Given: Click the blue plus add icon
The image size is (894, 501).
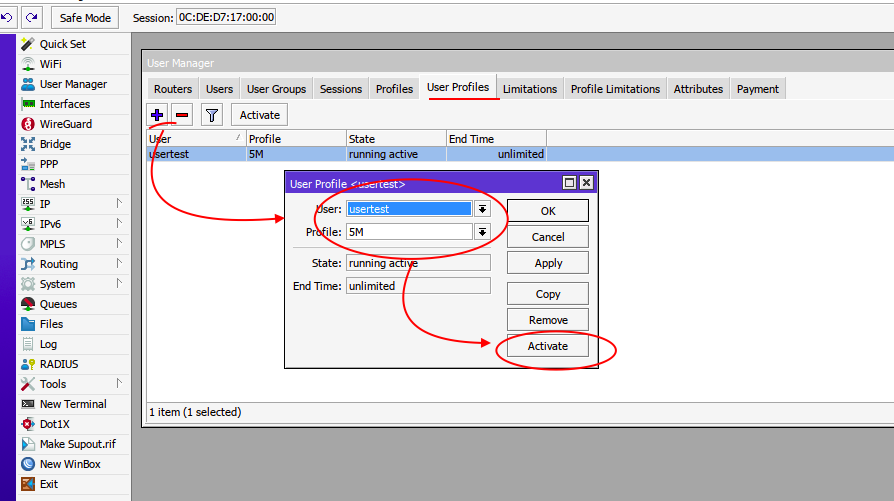Looking at the screenshot, I should click(x=157, y=115).
